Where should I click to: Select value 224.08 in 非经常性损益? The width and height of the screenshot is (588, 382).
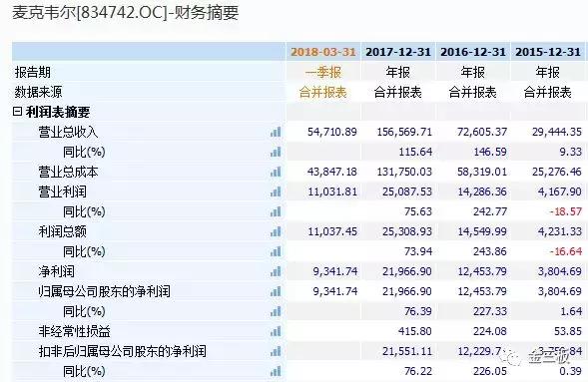490,331
